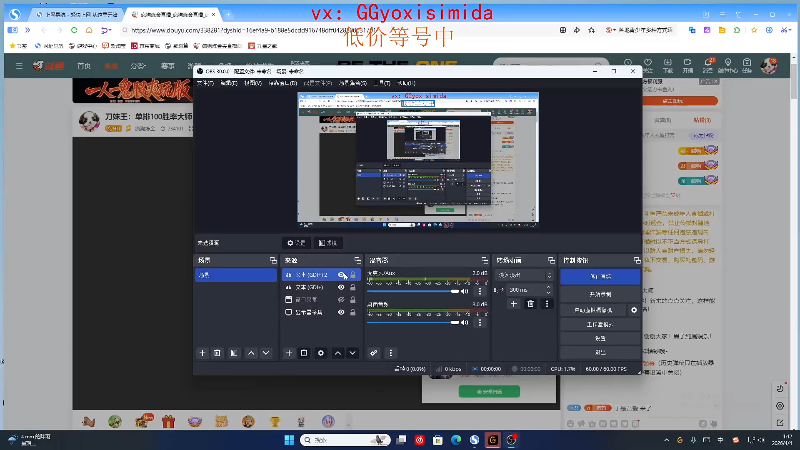Open the OBS Scene Collection menu

(353, 83)
